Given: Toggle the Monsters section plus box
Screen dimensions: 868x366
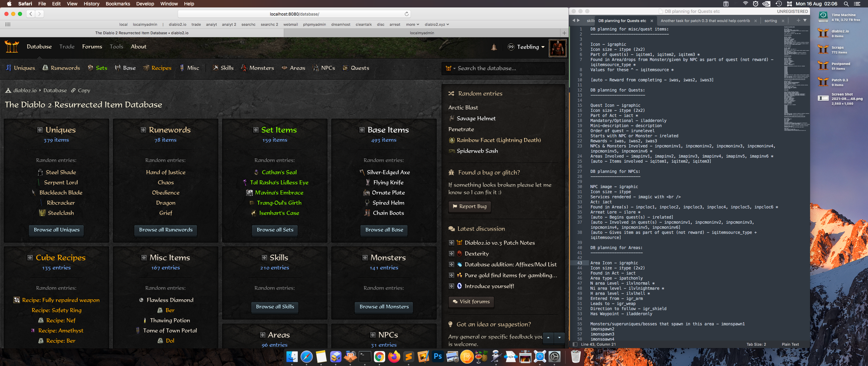Looking at the screenshot, I should (365, 258).
